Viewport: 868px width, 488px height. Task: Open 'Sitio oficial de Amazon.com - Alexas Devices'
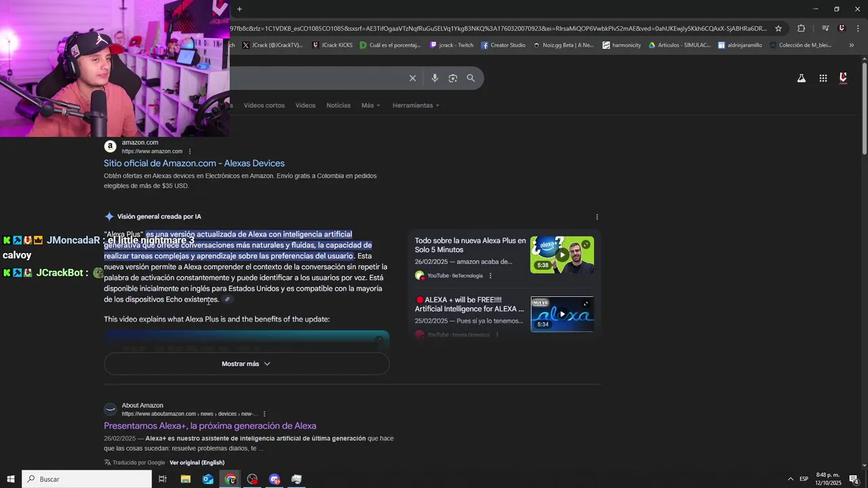[x=194, y=163]
